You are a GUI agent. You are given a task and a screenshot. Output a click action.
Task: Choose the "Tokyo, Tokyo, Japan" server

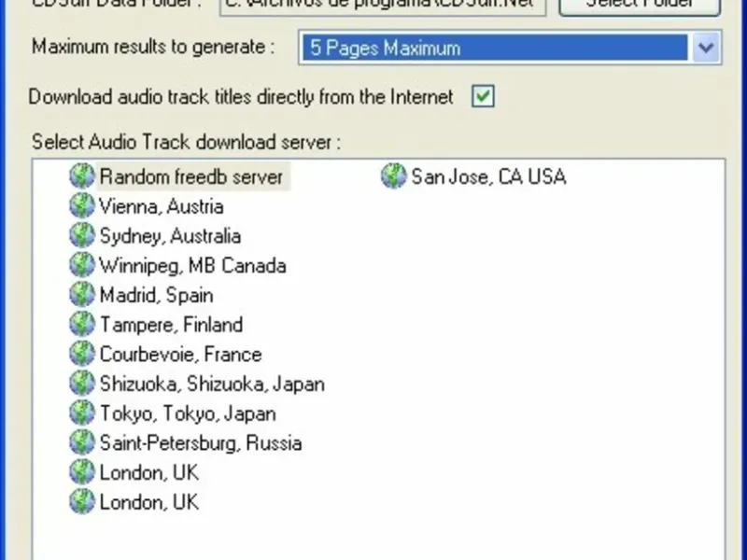coord(188,413)
